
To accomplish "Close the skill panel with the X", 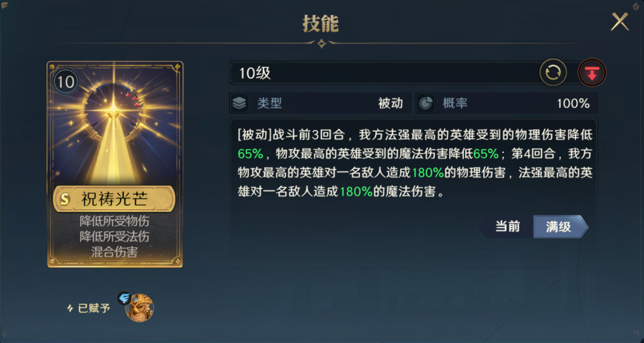I will click(x=620, y=22).
